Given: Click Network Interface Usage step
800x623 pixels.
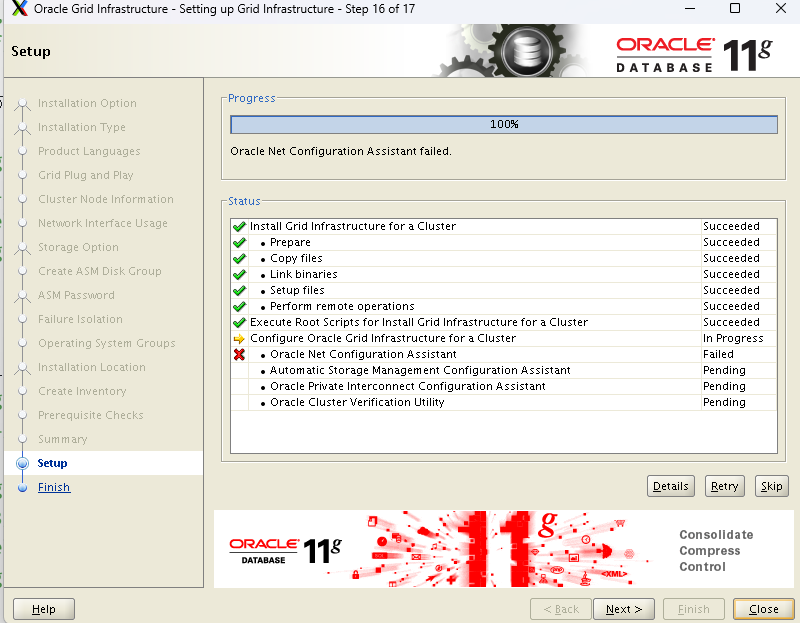Looking at the screenshot, I should pyautogui.click(x=103, y=223).
